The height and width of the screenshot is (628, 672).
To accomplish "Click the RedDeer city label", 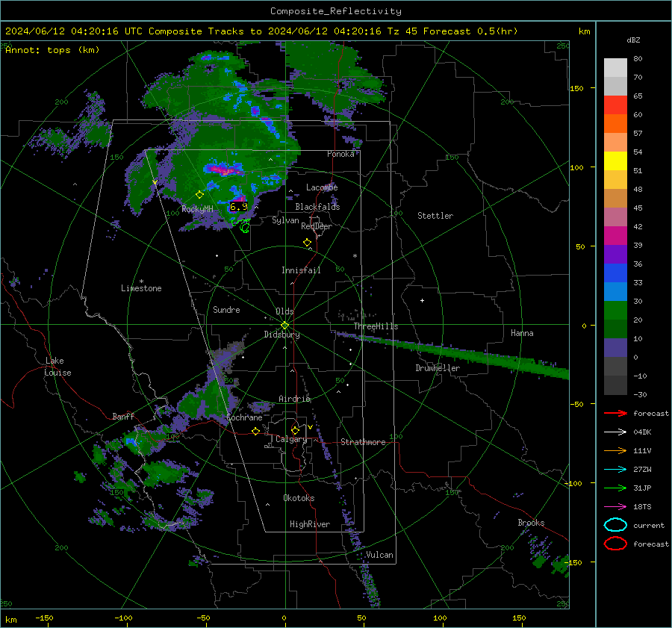I will point(317,226).
